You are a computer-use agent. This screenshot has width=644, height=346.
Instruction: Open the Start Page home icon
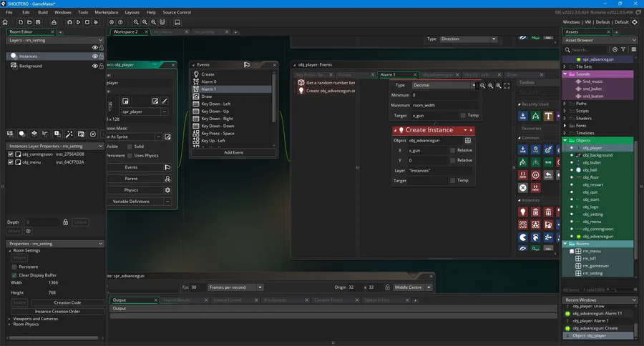[5, 22]
